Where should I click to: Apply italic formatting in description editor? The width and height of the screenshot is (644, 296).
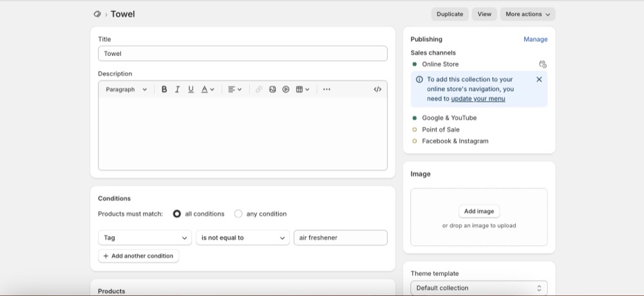click(x=177, y=89)
